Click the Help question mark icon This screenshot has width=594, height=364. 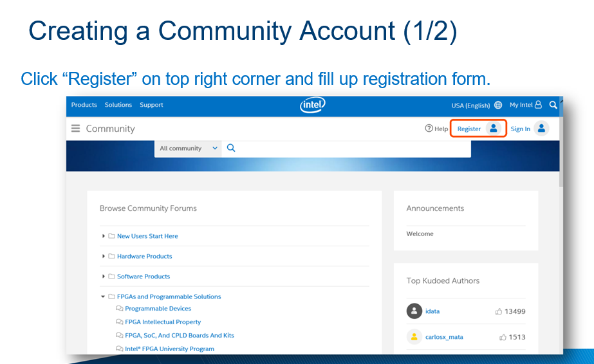[x=429, y=128]
